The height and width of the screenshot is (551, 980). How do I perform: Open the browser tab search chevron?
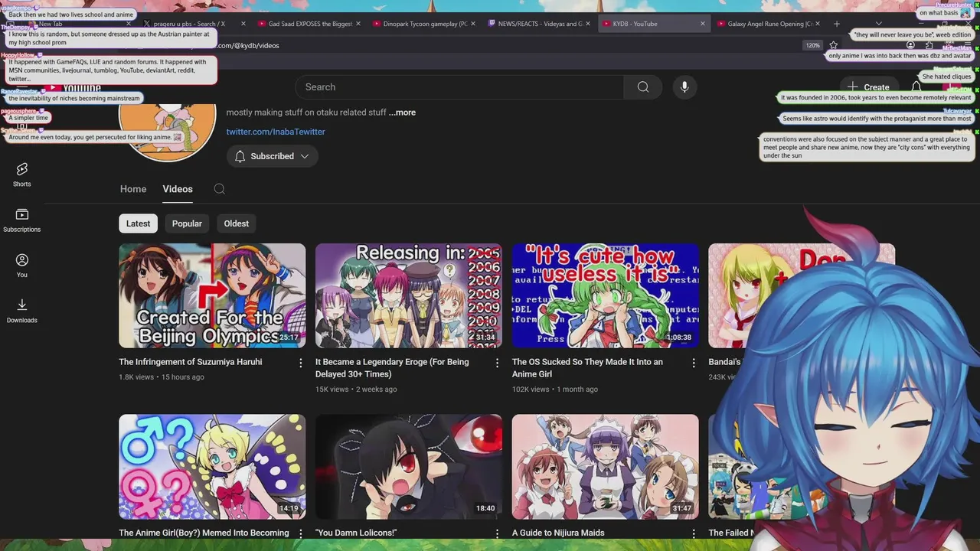[878, 24]
